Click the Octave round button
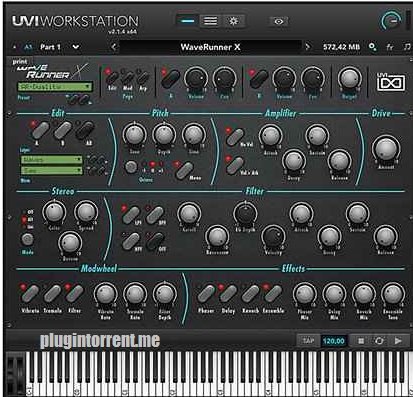The height and width of the screenshot is (397, 413). pos(131,167)
